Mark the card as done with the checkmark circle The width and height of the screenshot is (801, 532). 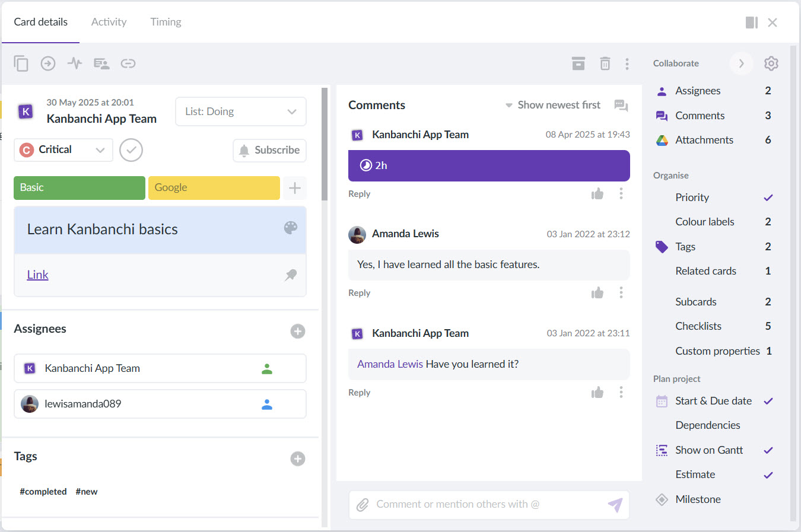coord(131,150)
